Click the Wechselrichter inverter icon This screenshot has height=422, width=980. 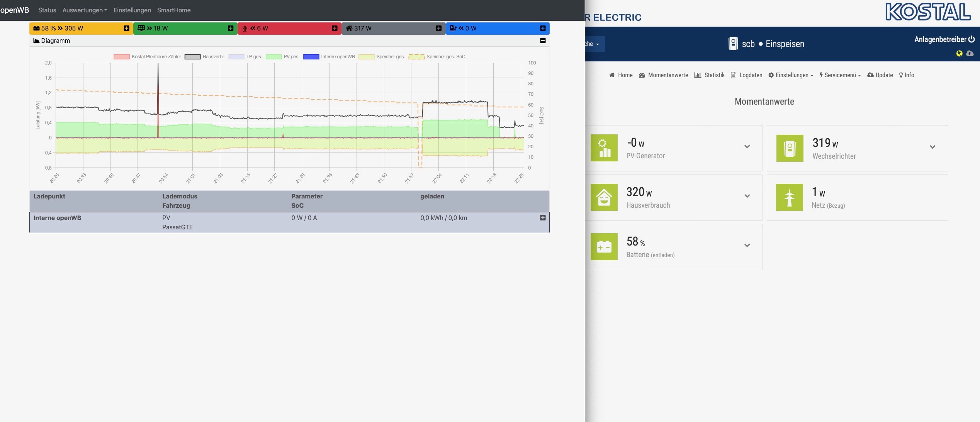coord(790,148)
